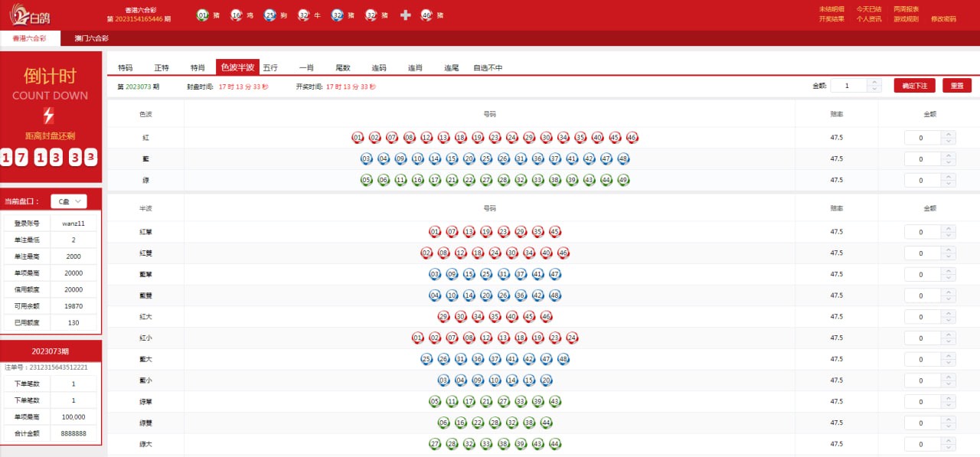Viewport: 980px width, 457px height.
Task: Switch to the 香港六合彩 tab
Action: click(31, 38)
